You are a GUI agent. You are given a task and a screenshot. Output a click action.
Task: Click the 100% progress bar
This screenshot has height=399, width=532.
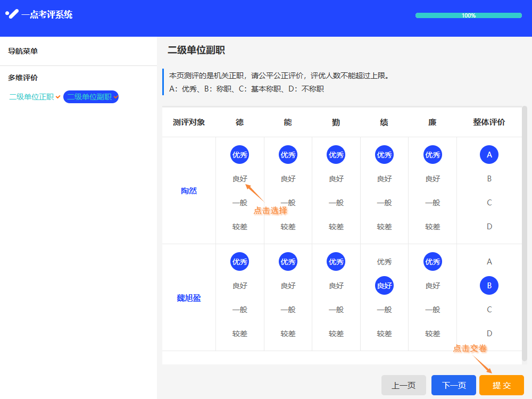coord(468,16)
